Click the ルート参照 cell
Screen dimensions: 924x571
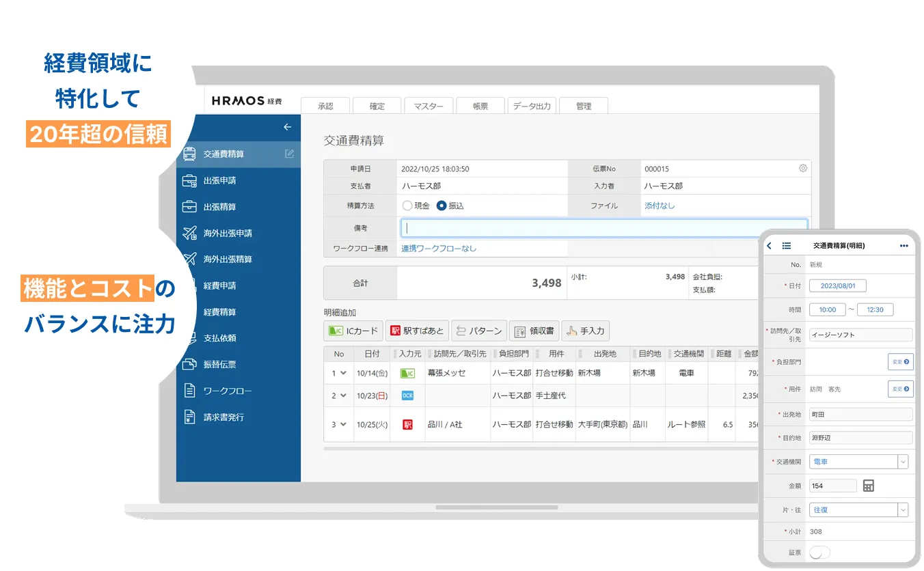click(686, 424)
